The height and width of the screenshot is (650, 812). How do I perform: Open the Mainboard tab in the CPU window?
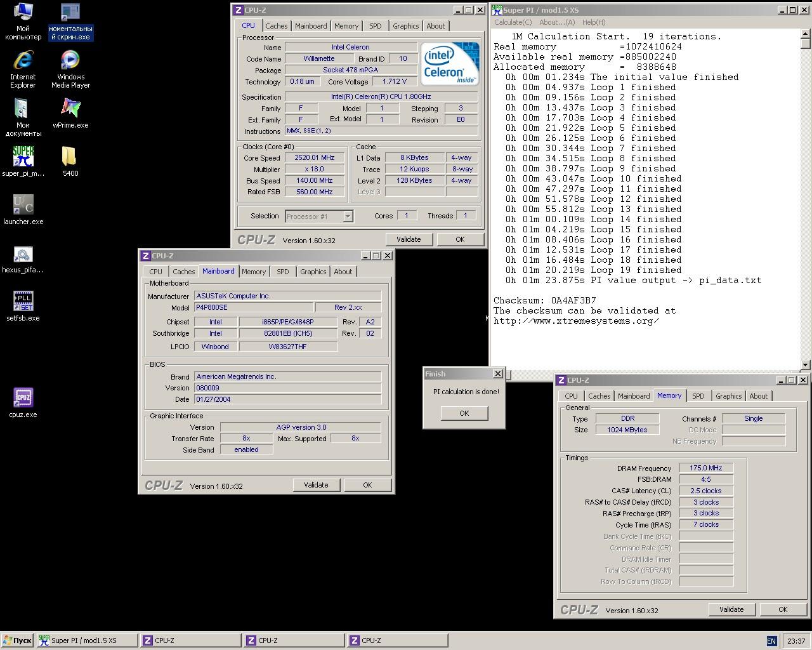[311, 26]
